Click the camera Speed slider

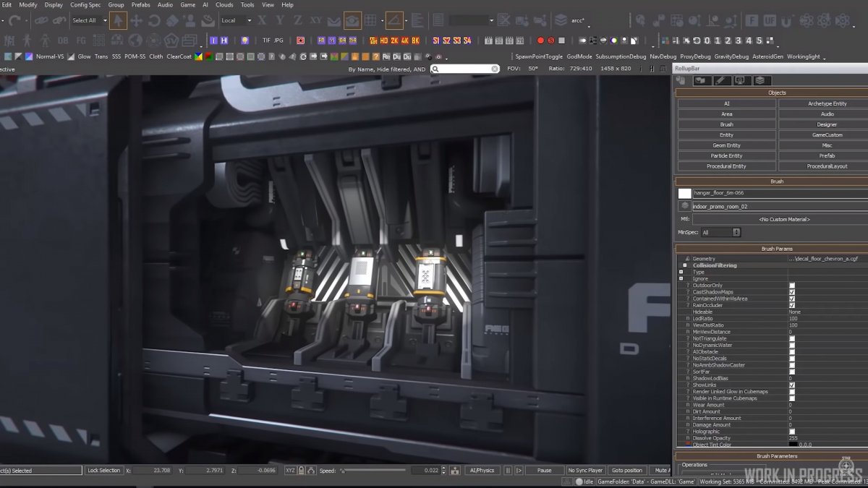tap(373, 470)
